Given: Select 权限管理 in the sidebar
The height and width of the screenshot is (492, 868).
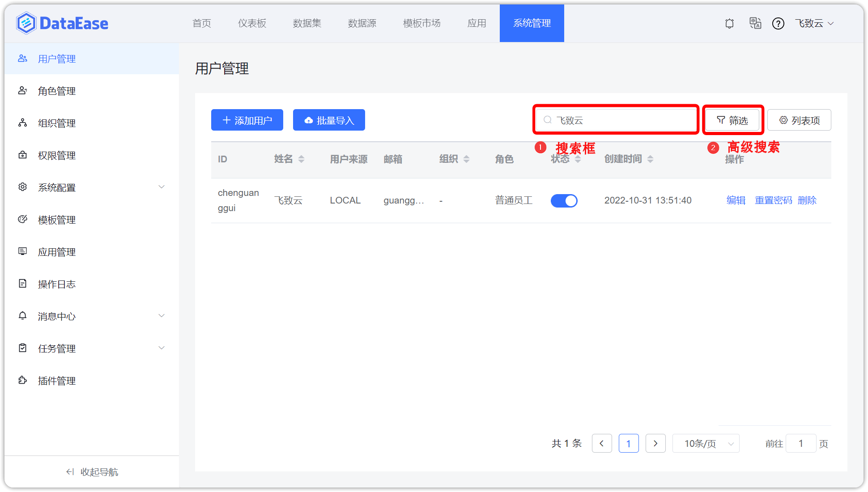Looking at the screenshot, I should [x=57, y=155].
